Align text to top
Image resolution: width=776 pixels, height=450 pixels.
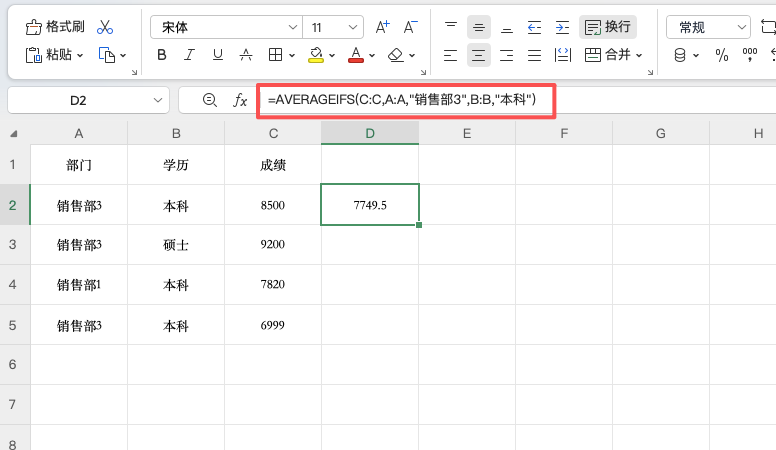coord(450,27)
